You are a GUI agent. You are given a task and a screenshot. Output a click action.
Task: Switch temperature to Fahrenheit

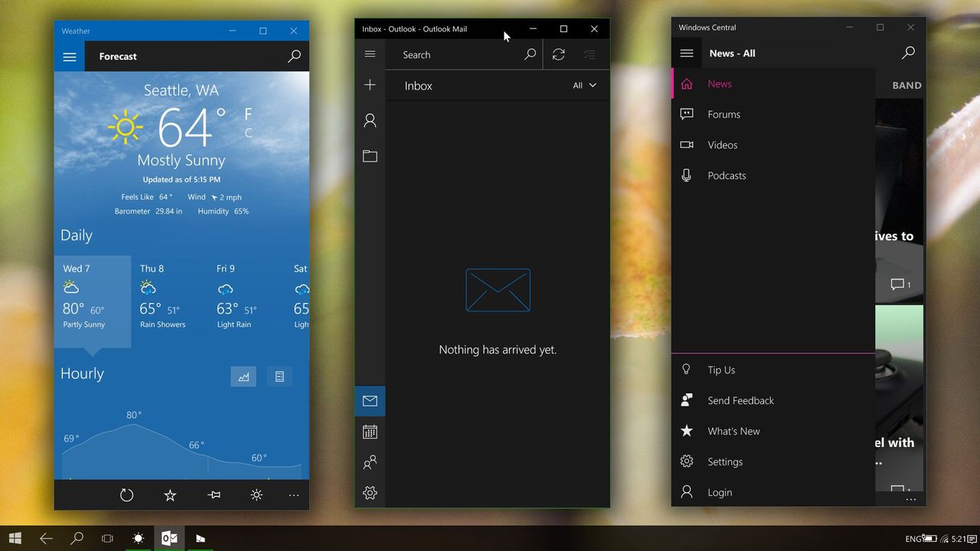(248, 115)
